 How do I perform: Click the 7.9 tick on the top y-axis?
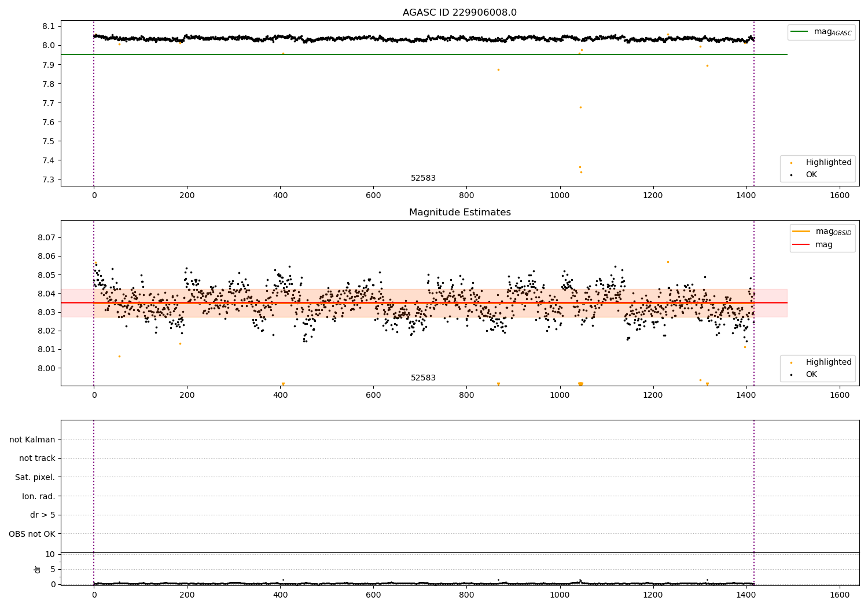[x=49, y=65]
